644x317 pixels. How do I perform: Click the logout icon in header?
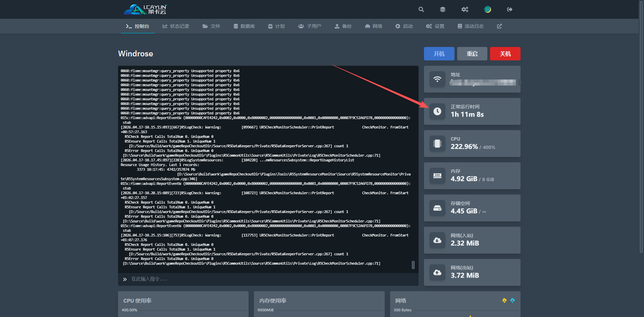pos(509,9)
